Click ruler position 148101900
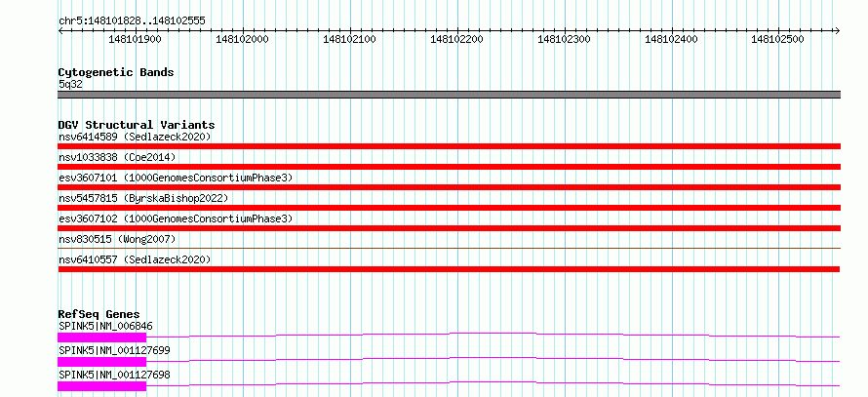 coord(135,39)
